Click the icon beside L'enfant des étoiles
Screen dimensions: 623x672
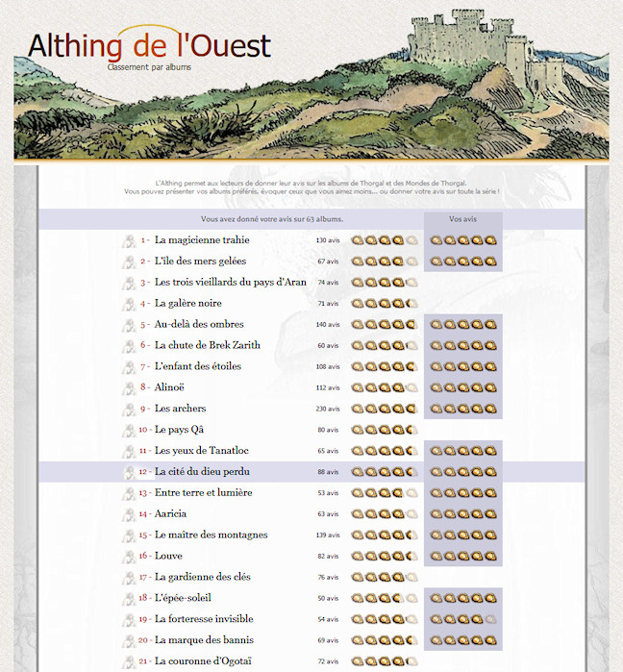(128, 367)
